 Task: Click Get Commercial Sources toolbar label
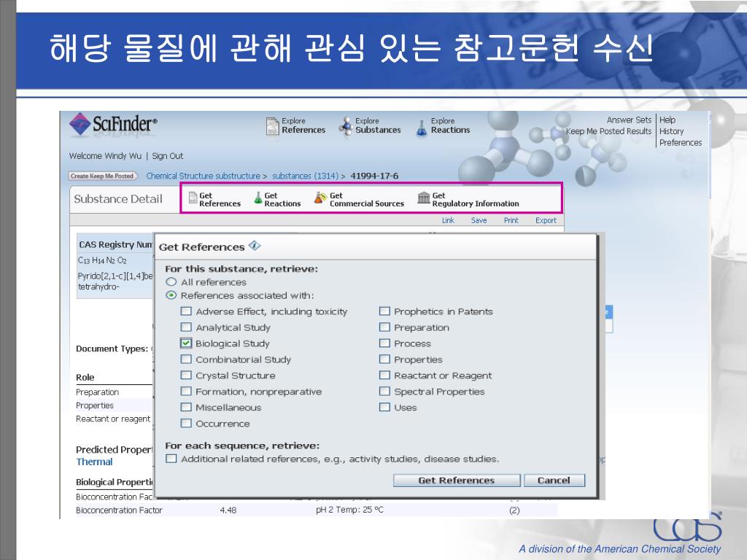(x=366, y=200)
